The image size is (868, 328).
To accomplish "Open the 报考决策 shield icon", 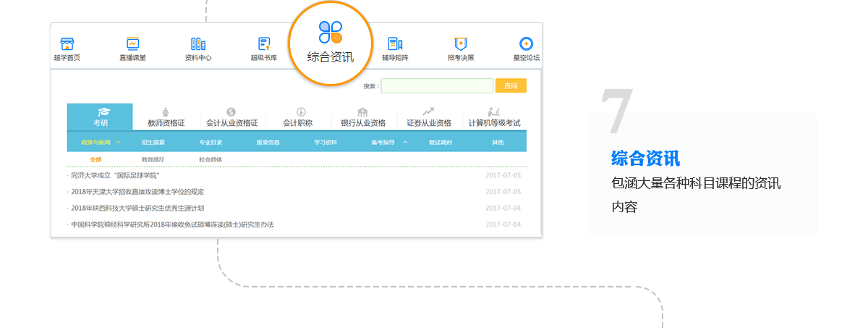I will pos(461,44).
